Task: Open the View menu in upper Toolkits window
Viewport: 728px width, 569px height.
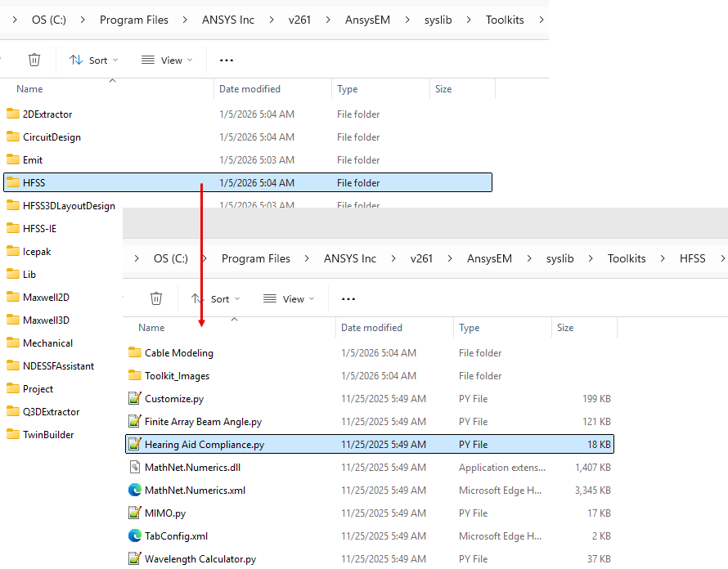Action: (x=167, y=60)
